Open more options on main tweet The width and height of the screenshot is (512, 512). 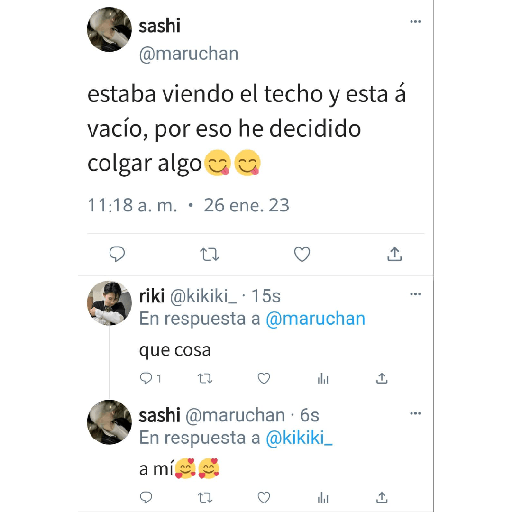pos(415,22)
